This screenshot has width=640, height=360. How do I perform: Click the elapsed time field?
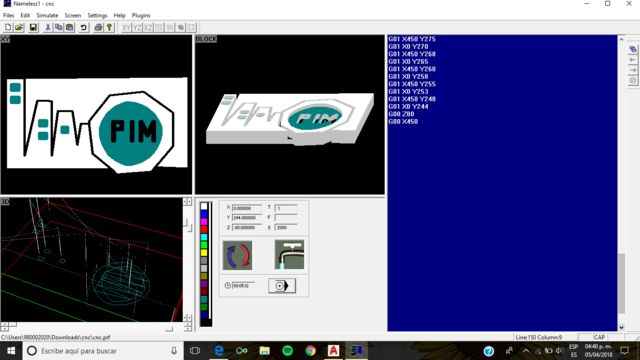(243, 286)
